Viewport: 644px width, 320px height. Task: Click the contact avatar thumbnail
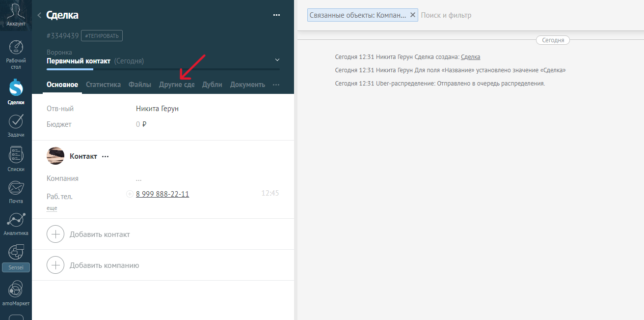pyautogui.click(x=55, y=156)
